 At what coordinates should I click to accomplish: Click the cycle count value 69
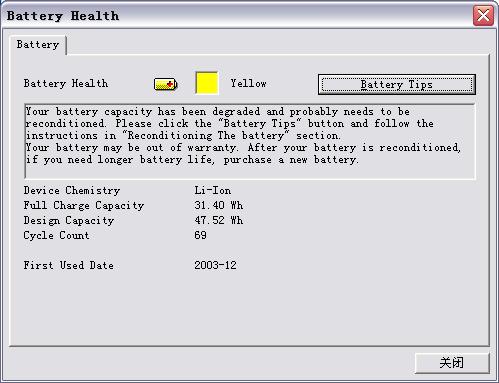[201, 235]
